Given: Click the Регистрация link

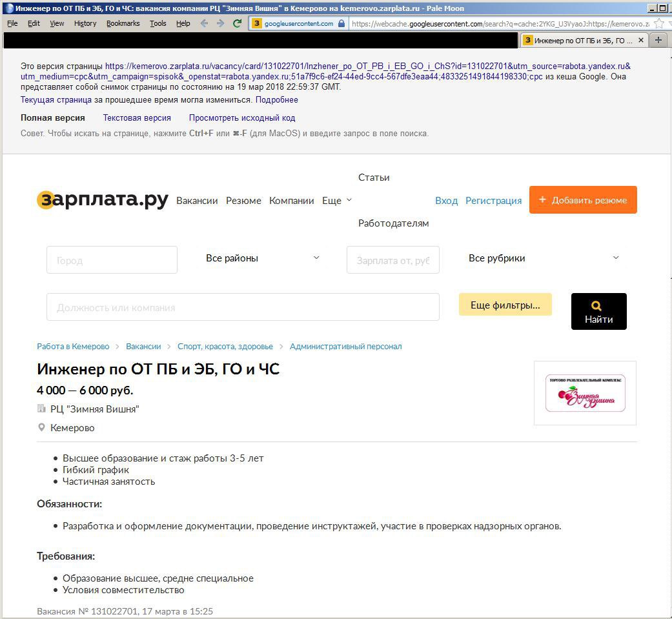Looking at the screenshot, I should click(493, 201).
